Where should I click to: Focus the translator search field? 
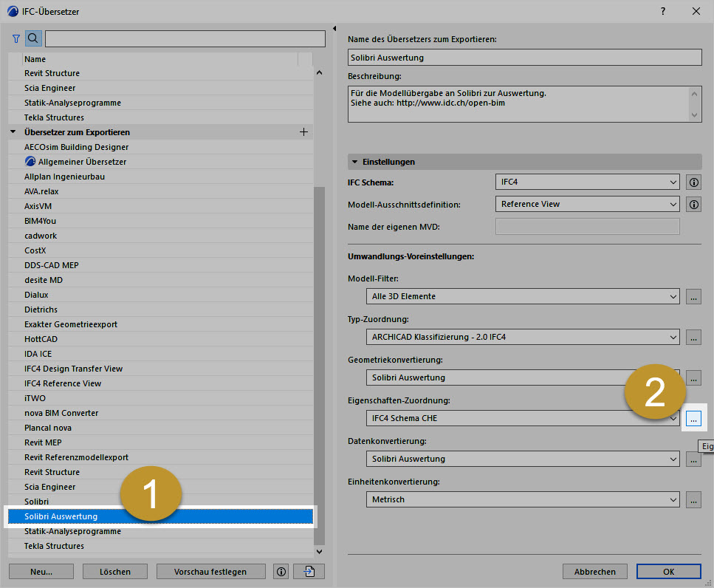click(x=185, y=38)
